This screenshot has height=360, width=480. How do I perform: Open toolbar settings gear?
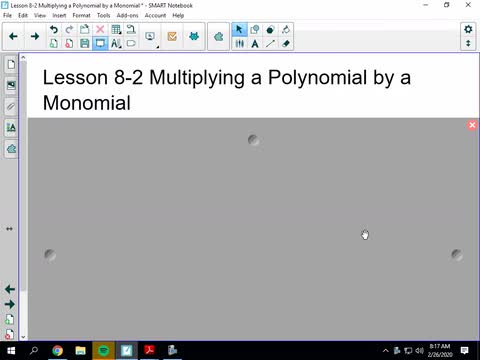(468, 29)
